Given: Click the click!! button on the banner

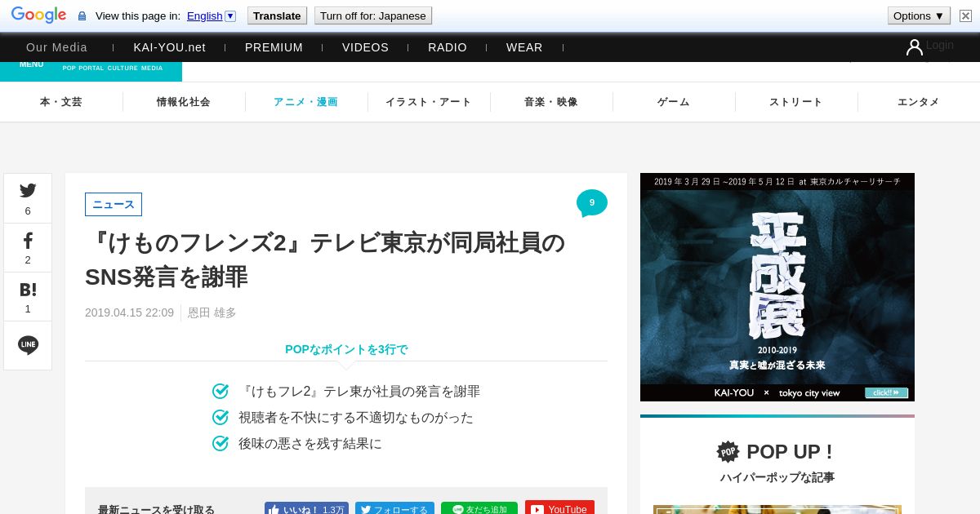Looking at the screenshot, I should [x=887, y=392].
